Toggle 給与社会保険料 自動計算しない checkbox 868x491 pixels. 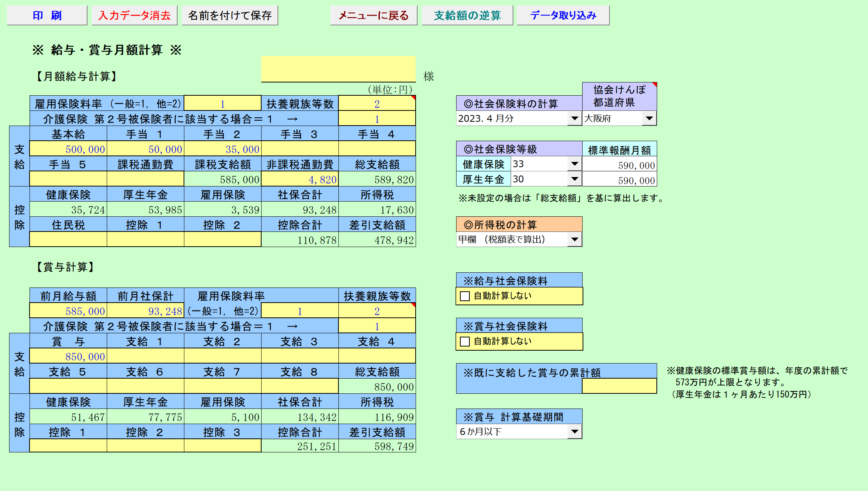coord(465,296)
